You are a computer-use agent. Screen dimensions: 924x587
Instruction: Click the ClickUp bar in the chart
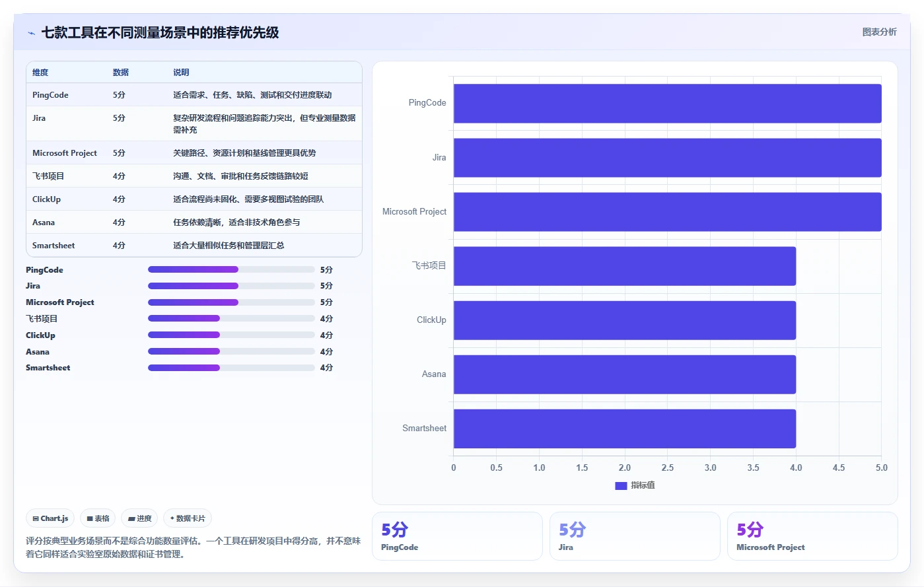(625, 320)
